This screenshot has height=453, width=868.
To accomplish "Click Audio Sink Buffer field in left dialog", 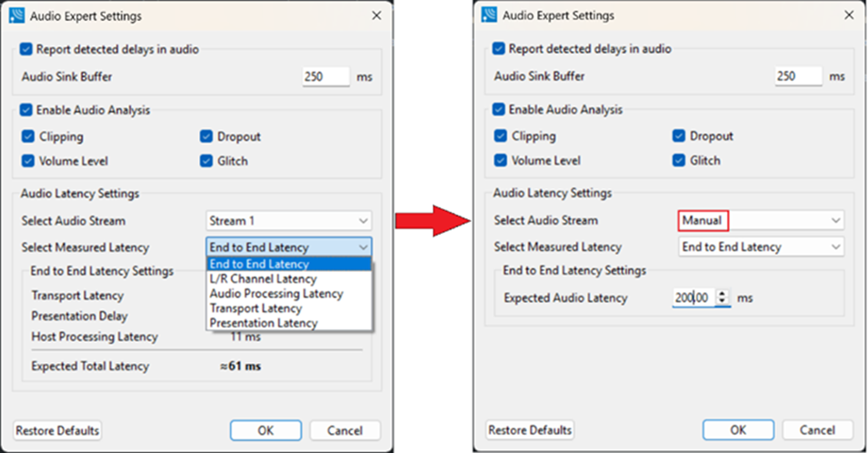I will (x=326, y=76).
